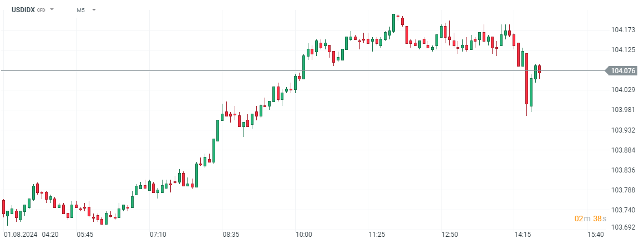Select the 11:25 time axis marker
The image size is (644, 244).
[x=377, y=235]
